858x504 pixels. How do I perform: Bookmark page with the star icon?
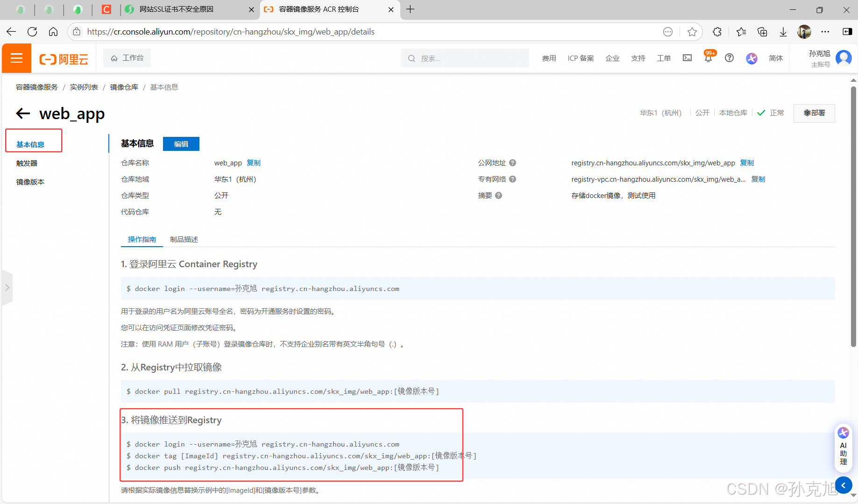pyautogui.click(x=692, y=32)
